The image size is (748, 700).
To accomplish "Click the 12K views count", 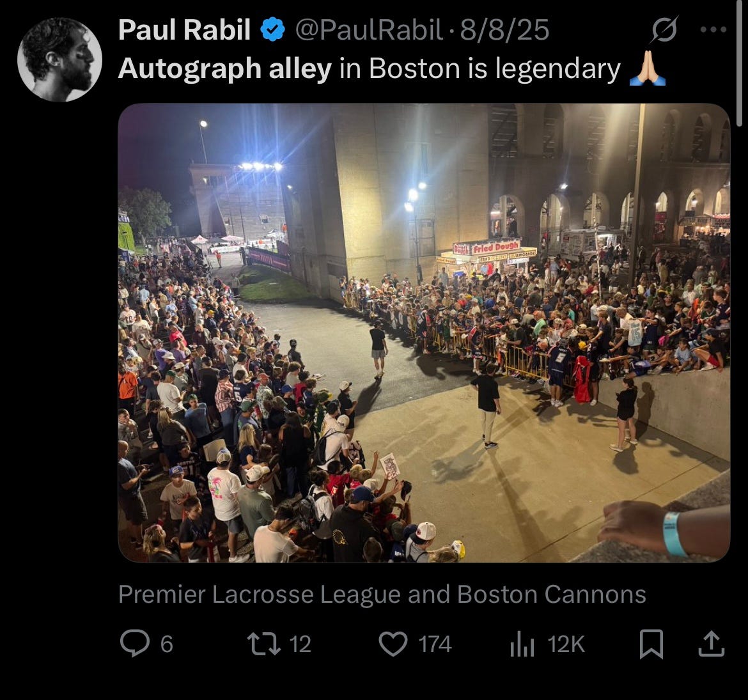I will pyautogui.click(x=566, y=644).
